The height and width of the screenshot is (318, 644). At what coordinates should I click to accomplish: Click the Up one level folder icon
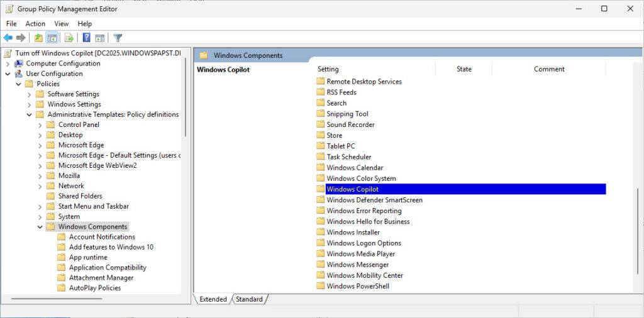[x=38, y=38]
